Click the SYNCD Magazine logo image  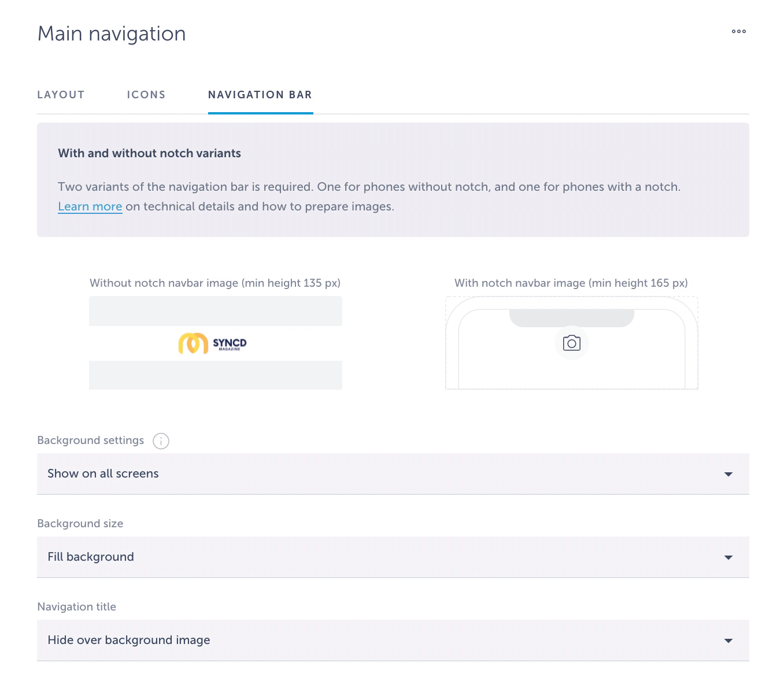tap(213, 343)
